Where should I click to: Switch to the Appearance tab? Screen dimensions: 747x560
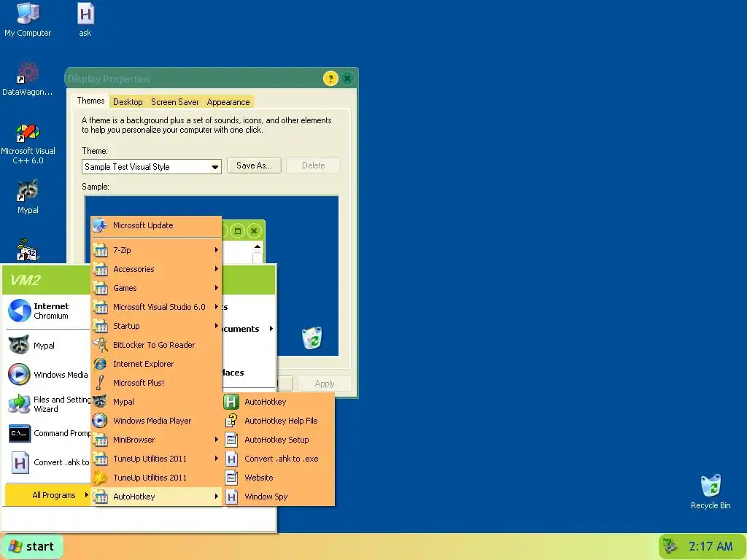(228, 102)
